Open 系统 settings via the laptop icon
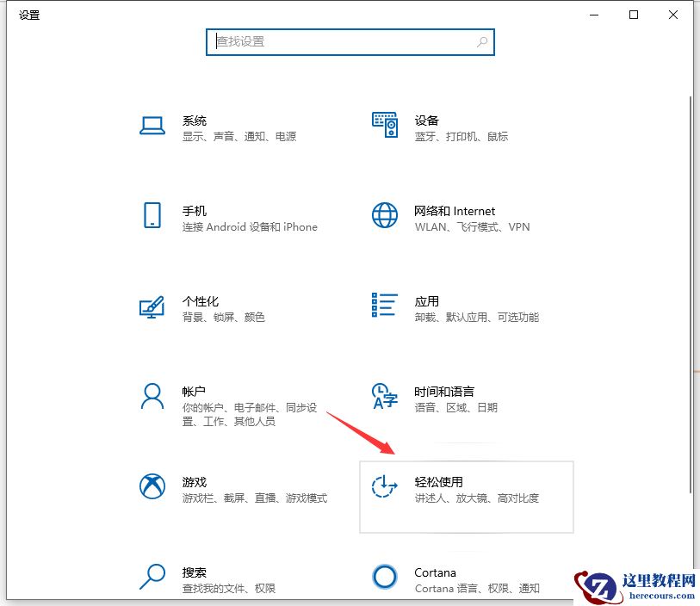Viewport: 700px width, 606px height. click(x=152, y=125)
